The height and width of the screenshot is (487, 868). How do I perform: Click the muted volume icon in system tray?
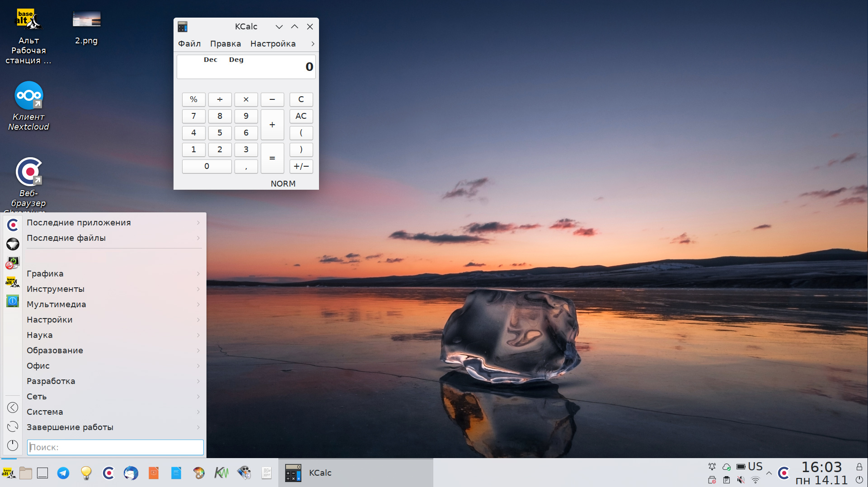[x=741, y=480]
